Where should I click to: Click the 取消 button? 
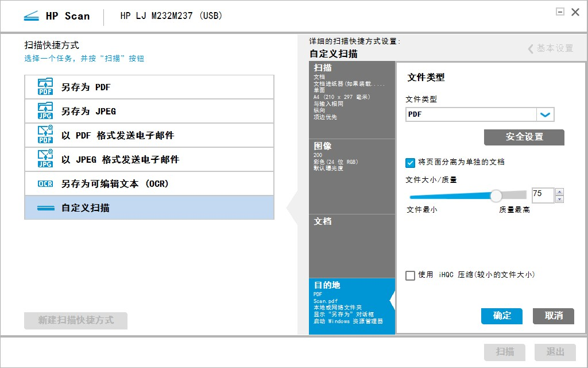tap(554, 316)
